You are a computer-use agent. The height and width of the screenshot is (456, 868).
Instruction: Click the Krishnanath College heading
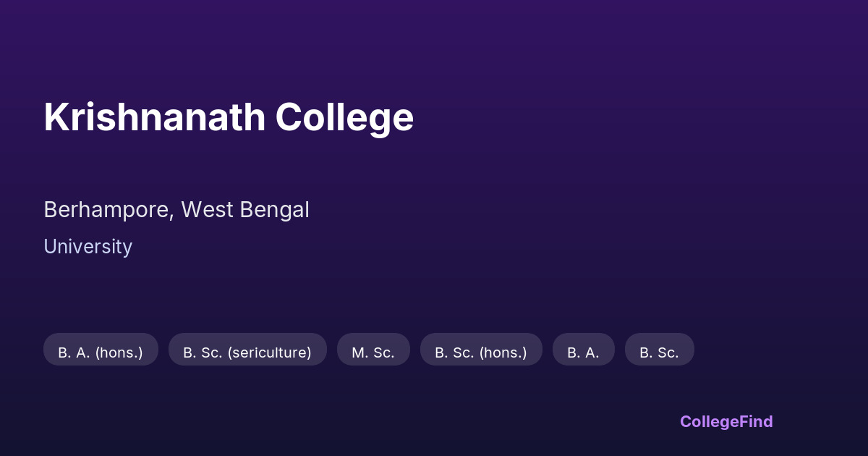(229, 117)
